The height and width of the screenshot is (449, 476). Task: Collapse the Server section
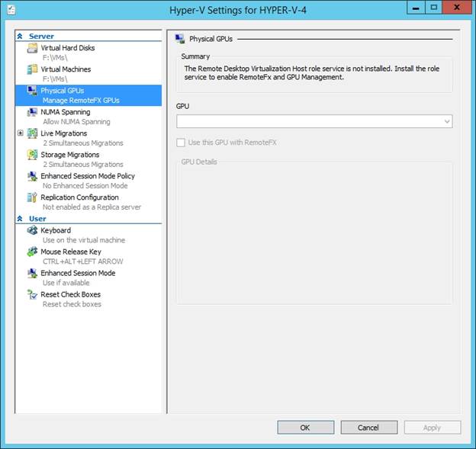[x=20, y=37]
